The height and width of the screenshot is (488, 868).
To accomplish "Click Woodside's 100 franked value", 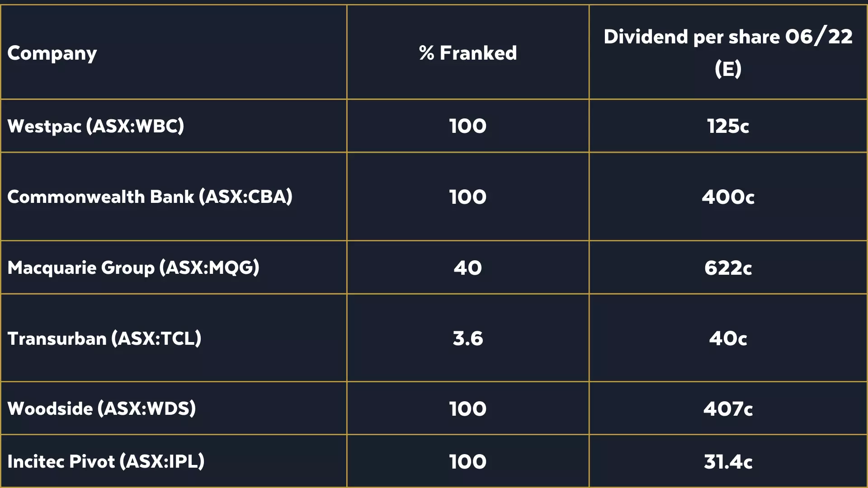I will coord(467,408).
